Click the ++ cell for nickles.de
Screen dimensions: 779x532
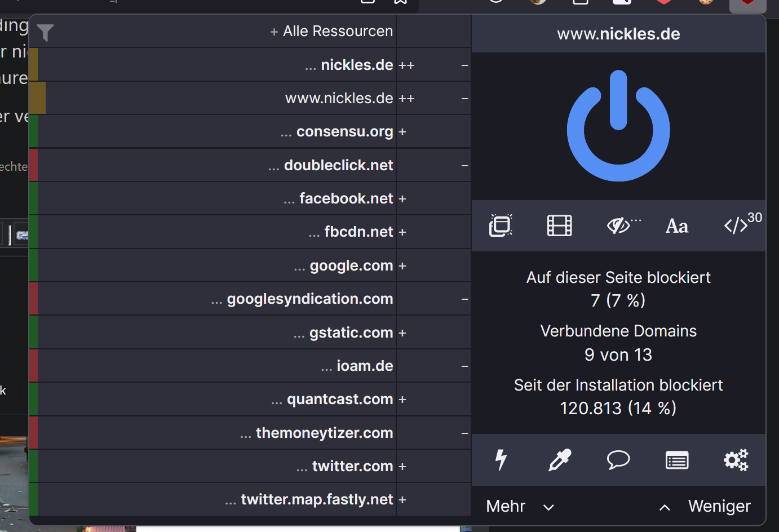coord(433,65)
